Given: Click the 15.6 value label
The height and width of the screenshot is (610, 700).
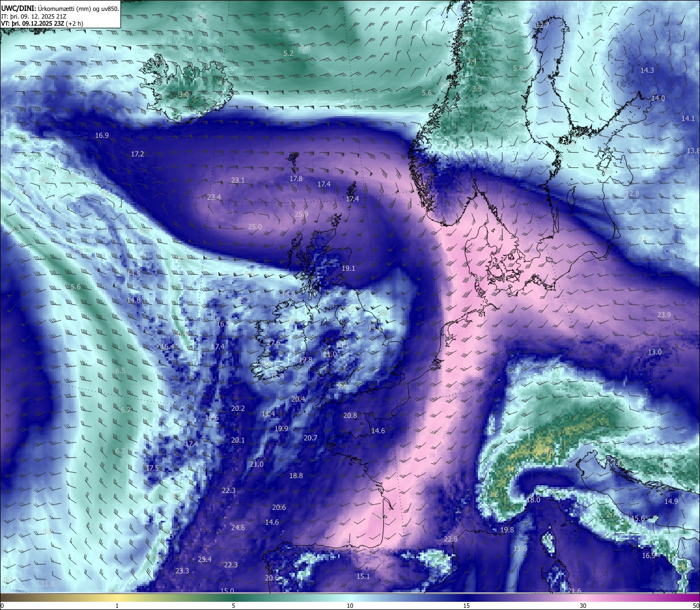Looking at the screenshot, I should click(x=638, y=518).
